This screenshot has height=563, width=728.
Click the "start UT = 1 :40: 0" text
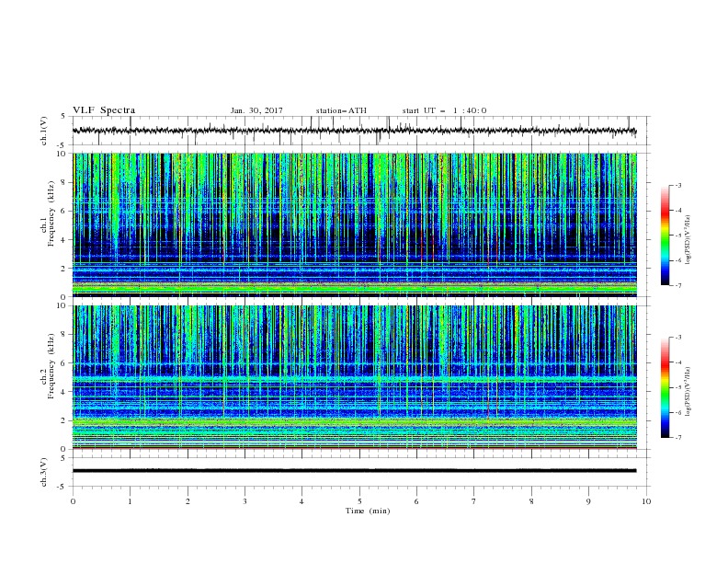(x=444, y=110)
